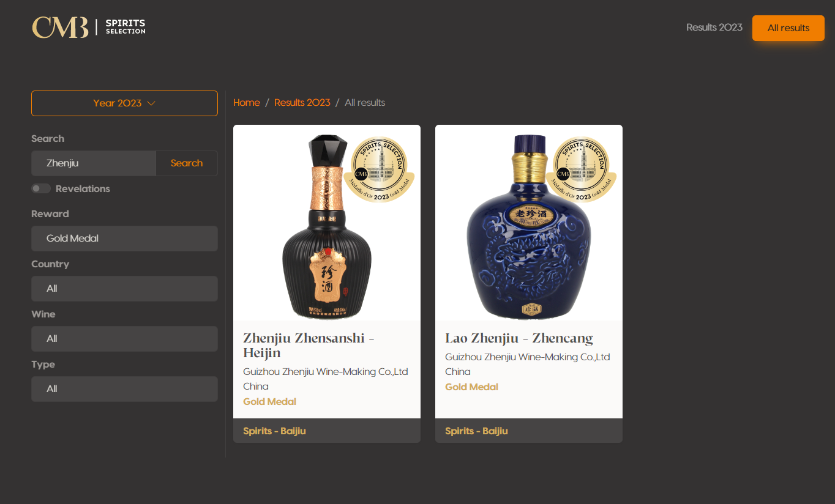Click the orange All results button
Image resolution: width=835 pixels, height=504 pixels.
click(788, 28)
